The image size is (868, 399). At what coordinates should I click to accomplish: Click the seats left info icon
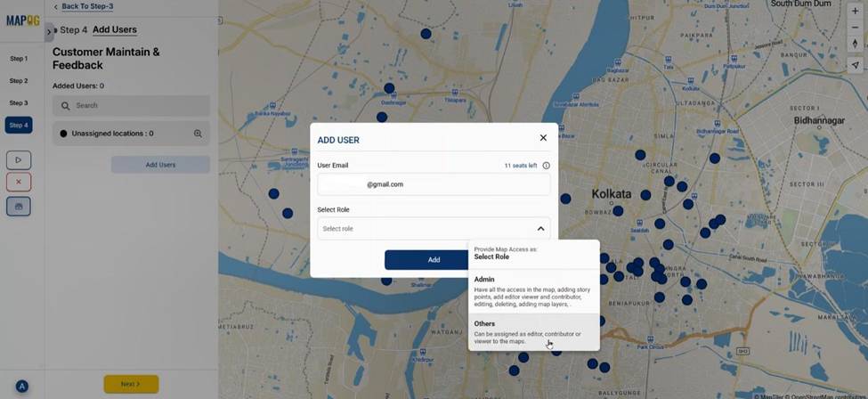[x=546, y=166]
